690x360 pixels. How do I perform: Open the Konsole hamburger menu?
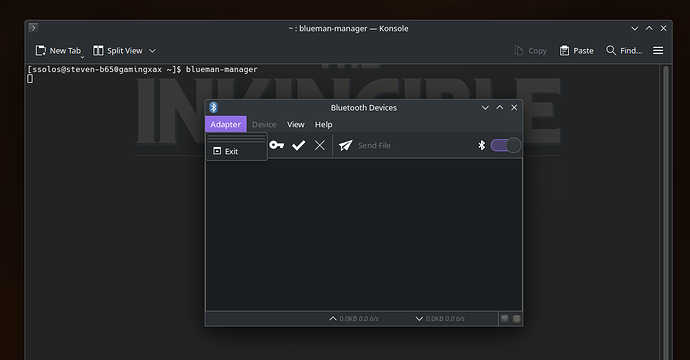[658, 51]
